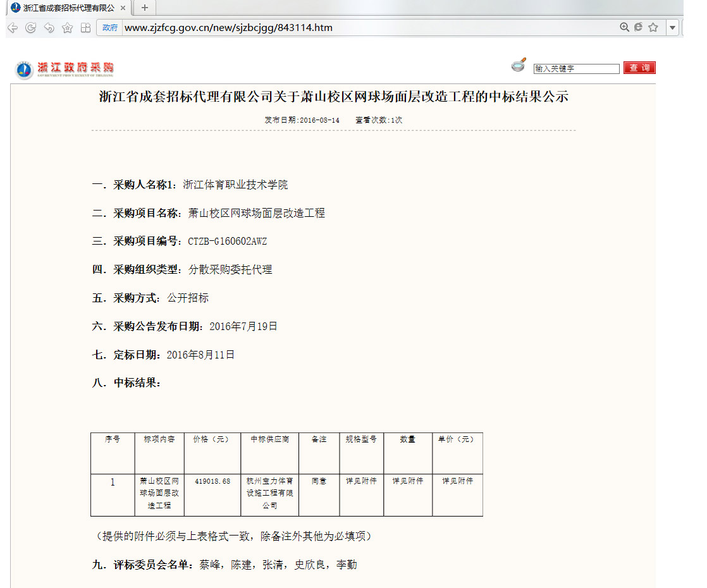Click the browser back arrow
This screenshot has height=588, width=707.
13,28
